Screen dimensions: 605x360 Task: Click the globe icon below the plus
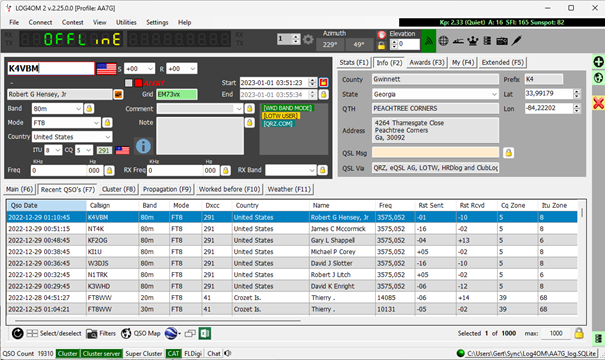click(x=598, y=78)
